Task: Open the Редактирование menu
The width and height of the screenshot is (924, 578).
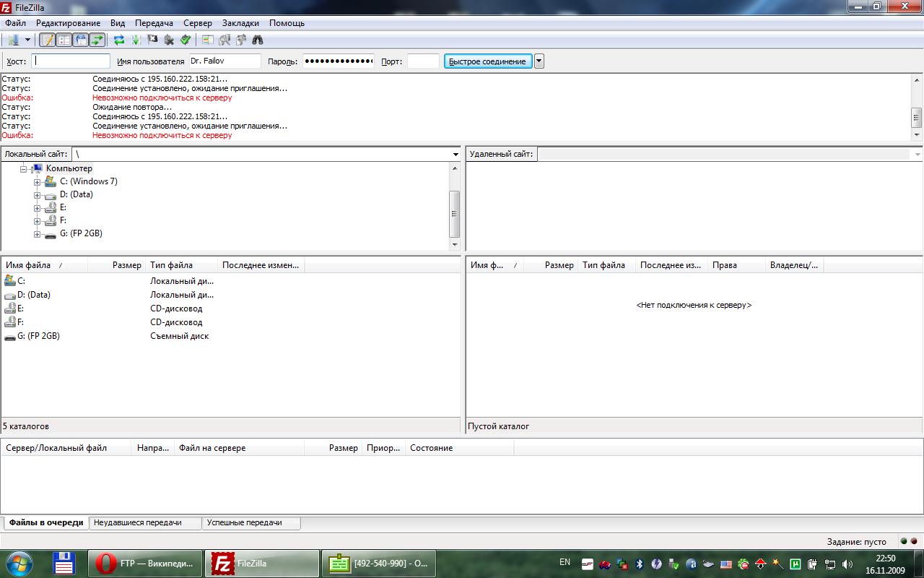Action: click(x=69, y=23)
